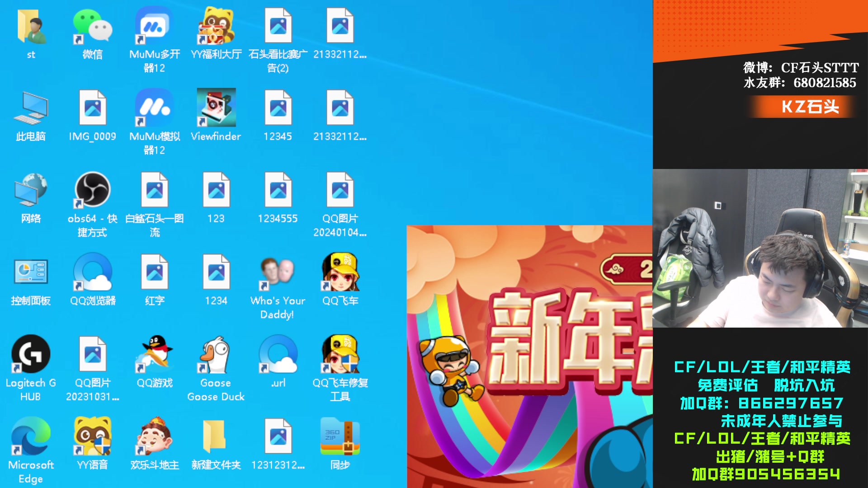868x488 pixels.
Task: Open 此电脑 (This PC)
Action: [30, 109]
